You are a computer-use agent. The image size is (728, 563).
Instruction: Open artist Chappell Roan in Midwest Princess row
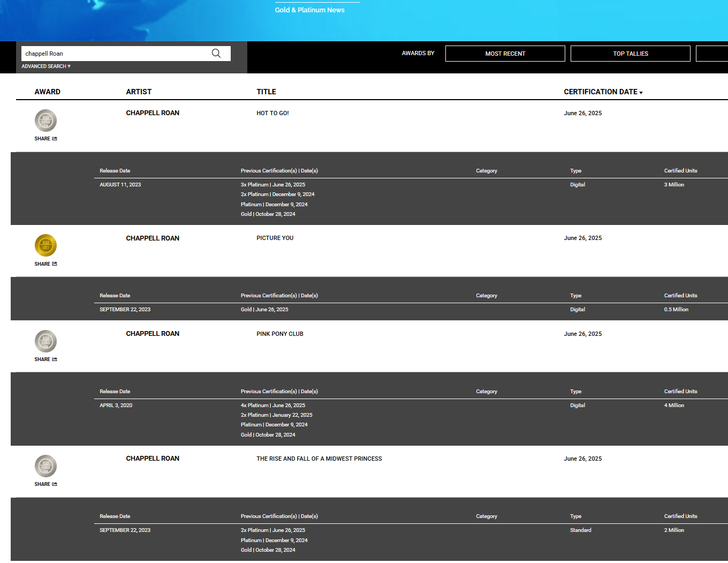pyautogui.click(x=153, y=459)
